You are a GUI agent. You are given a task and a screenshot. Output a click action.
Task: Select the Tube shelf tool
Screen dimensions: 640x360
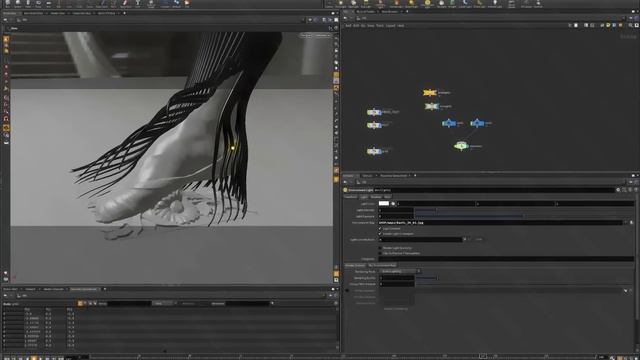coord(28,4)
